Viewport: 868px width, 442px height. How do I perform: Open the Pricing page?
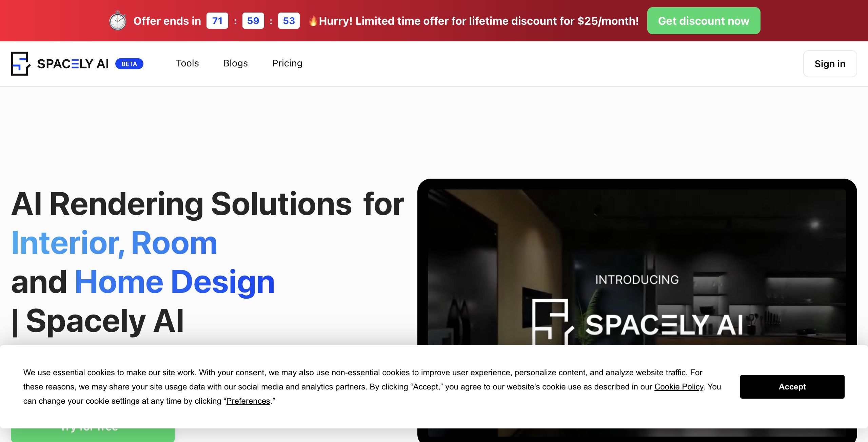point(287,63)
